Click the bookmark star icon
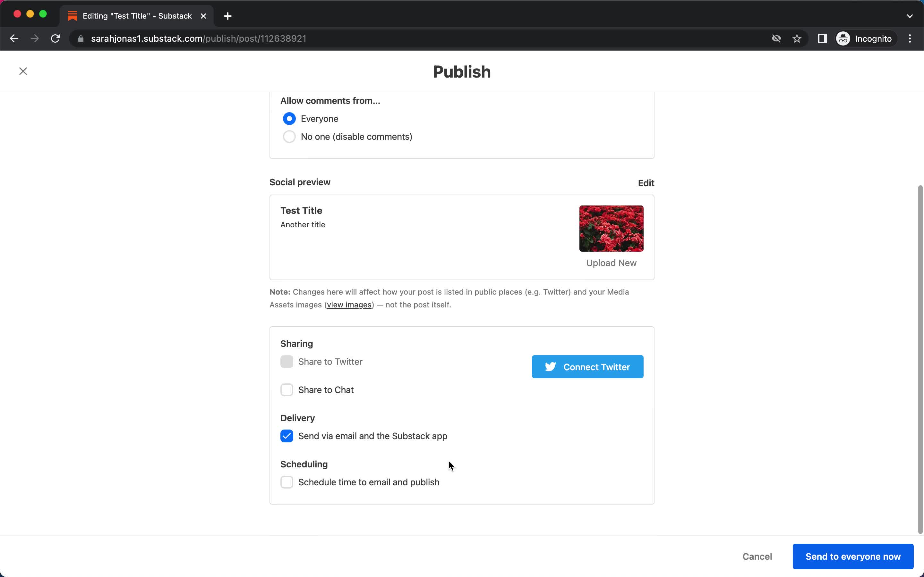Screen dimensions: 924x577 click(797, 38)
